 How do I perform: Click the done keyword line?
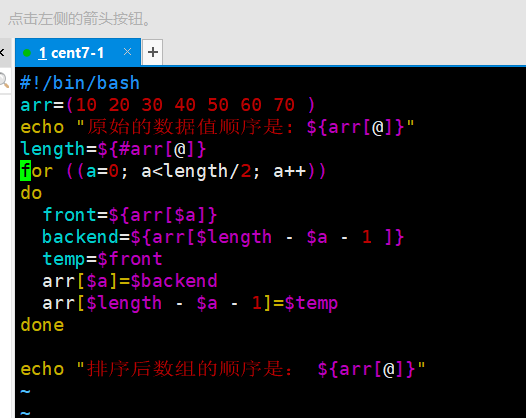(x=42, y=325)
